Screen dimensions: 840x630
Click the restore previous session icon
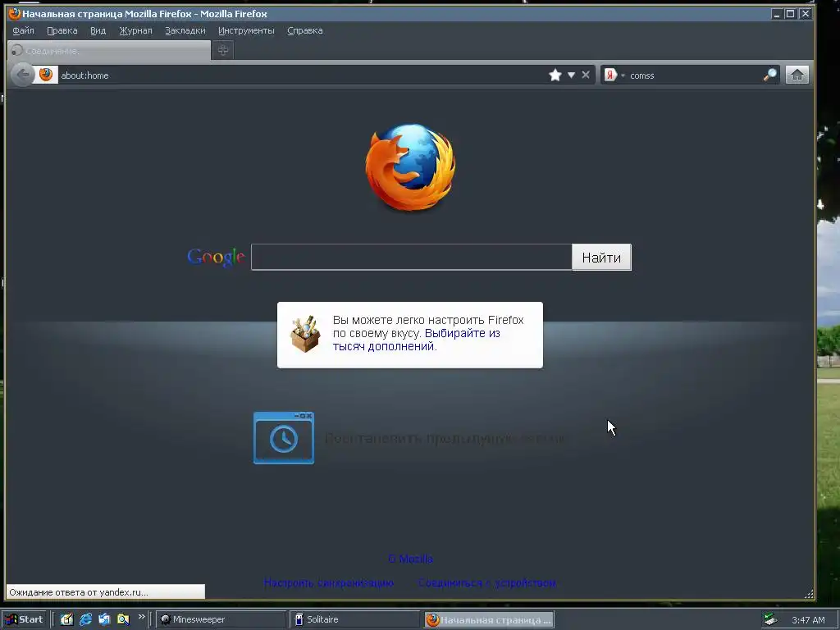pos(283,438)
